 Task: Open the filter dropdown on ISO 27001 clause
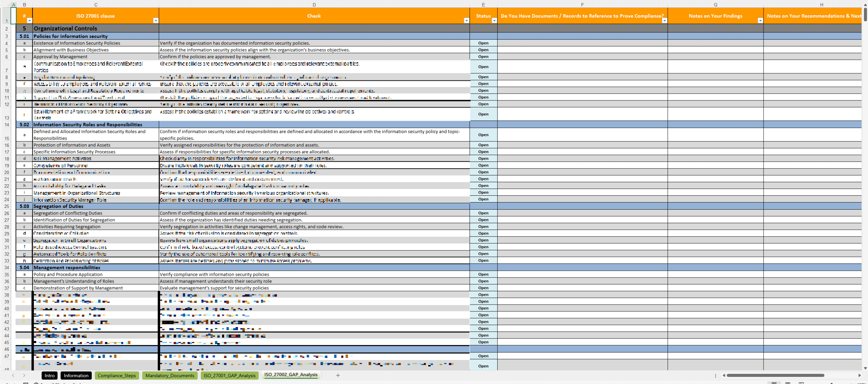[156, 21]
